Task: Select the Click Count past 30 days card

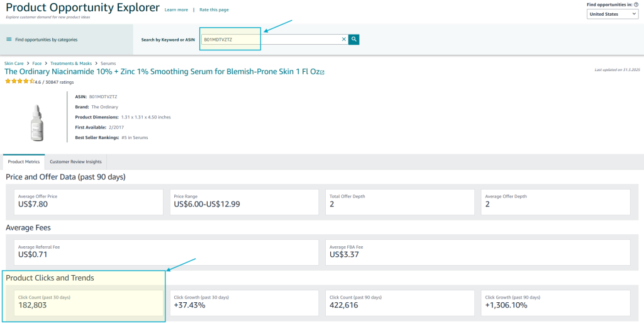Action: click(88, 302)
